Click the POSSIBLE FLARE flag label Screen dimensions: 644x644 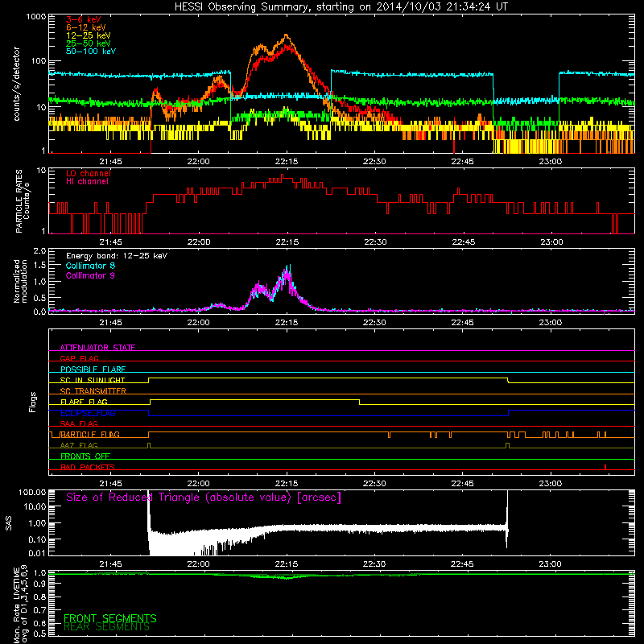tap(93, 369)
